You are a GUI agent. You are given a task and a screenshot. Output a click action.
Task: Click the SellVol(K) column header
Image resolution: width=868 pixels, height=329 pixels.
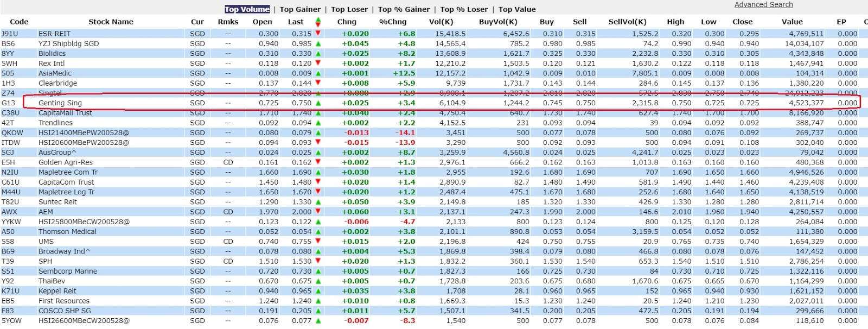[627, 22]
